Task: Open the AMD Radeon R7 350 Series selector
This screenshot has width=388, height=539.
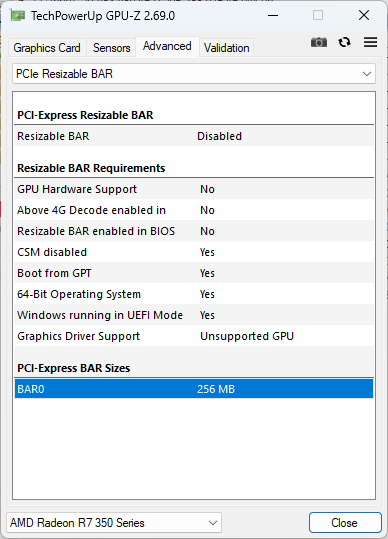Action: click(114, 523)
